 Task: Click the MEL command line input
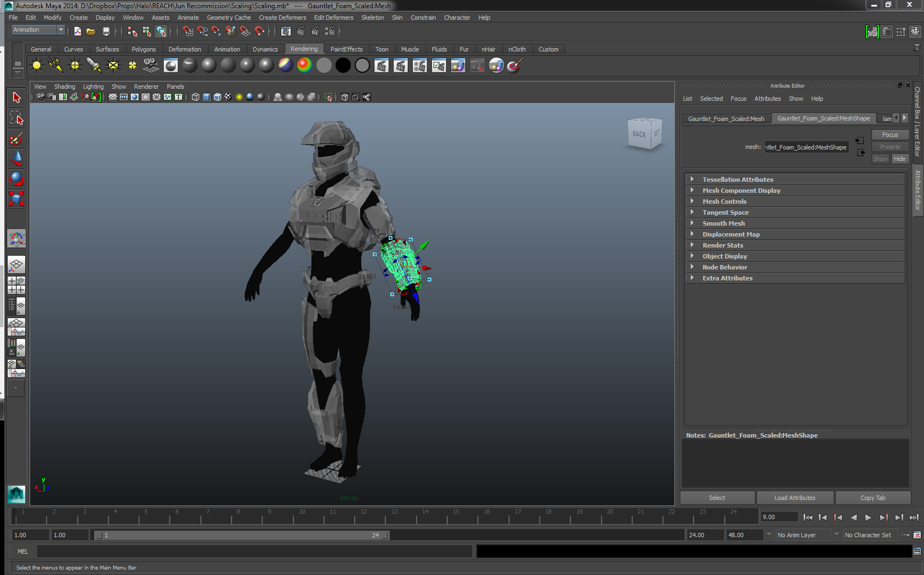click(255, 551)
